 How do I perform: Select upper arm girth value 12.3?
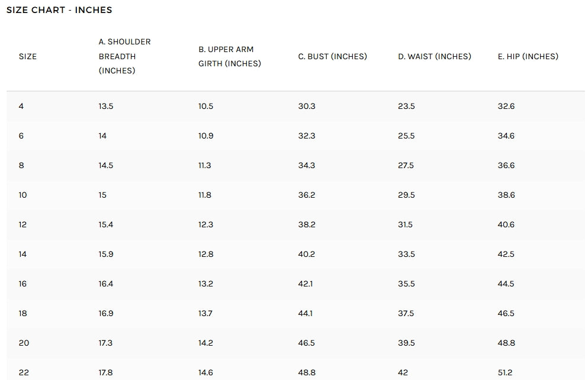[205, 224]
